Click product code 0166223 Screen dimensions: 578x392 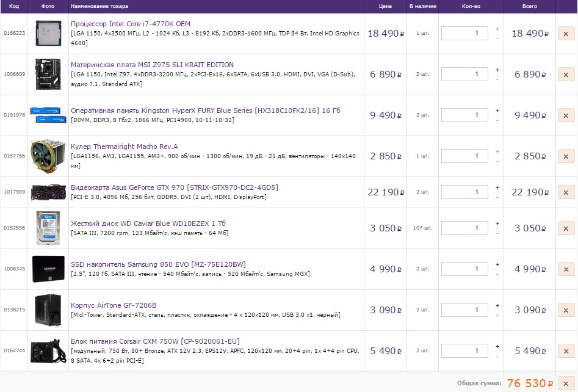(15, 33)
